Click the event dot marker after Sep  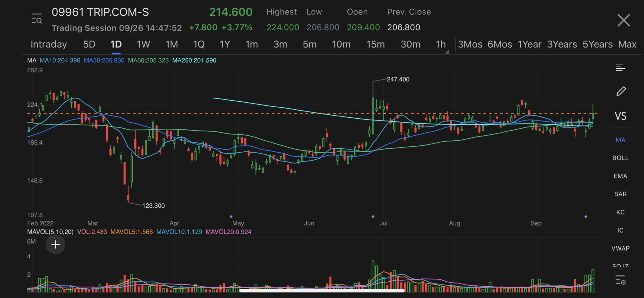[x=586, y=216]
